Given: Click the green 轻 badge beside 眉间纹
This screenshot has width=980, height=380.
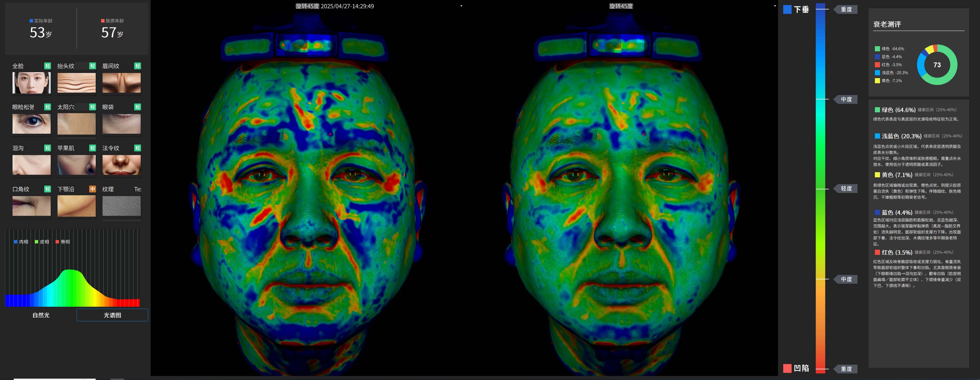Looking at the screenshot, I should coord(138,66).
